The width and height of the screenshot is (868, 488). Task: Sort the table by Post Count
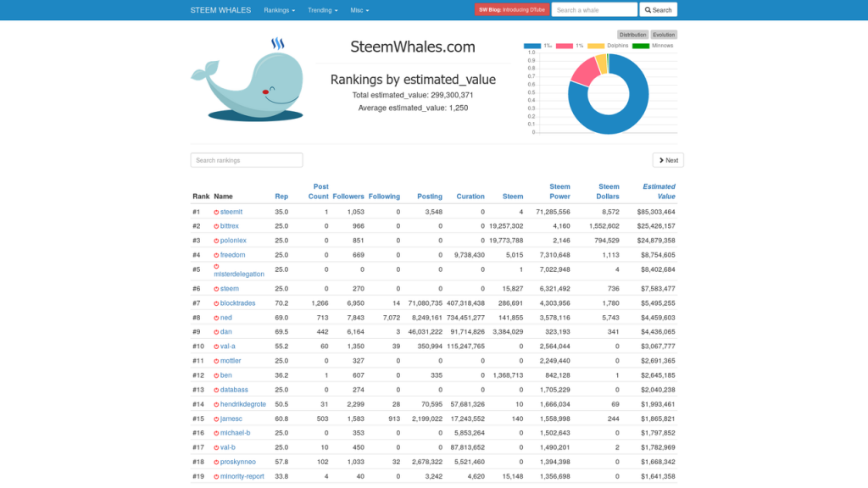319,191
